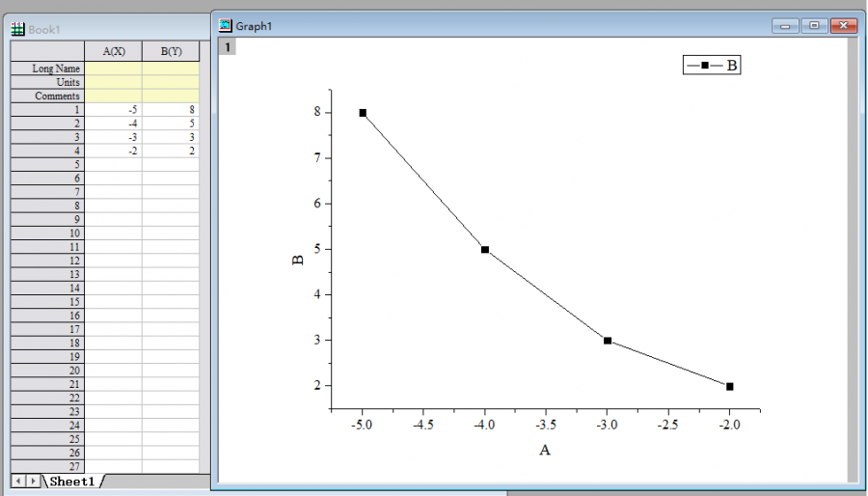868x496 pixels.
Task: Select row header 27 in Book1
Action: [47, 466]
